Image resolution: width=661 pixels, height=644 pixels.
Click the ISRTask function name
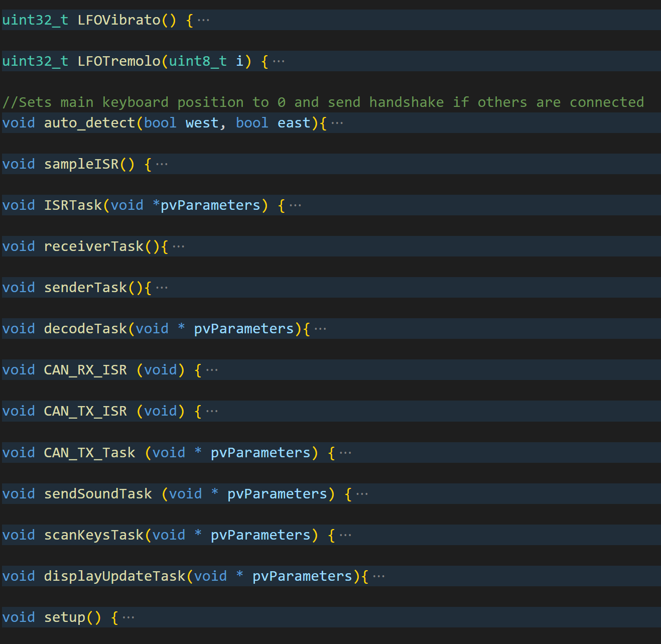[x=73, y=205]
